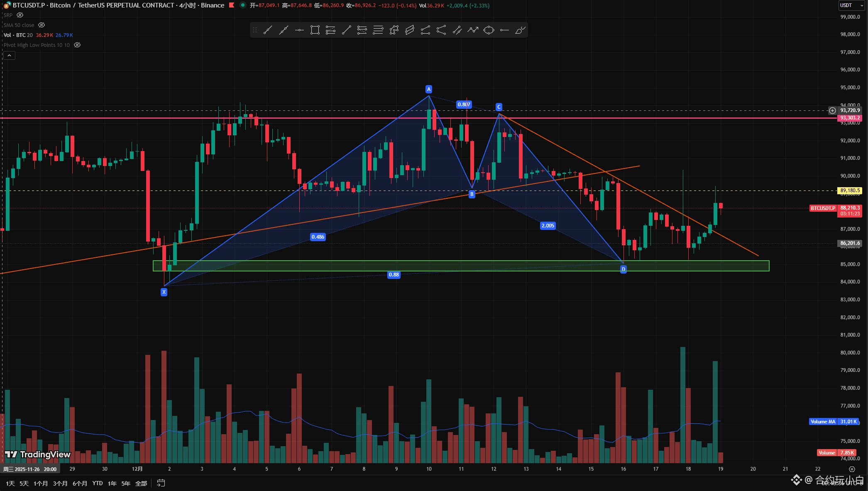Viewport: 868px width, 491px height.
Task: Select the horizontal levels lines tool
Action: click(x=378, y=30)
